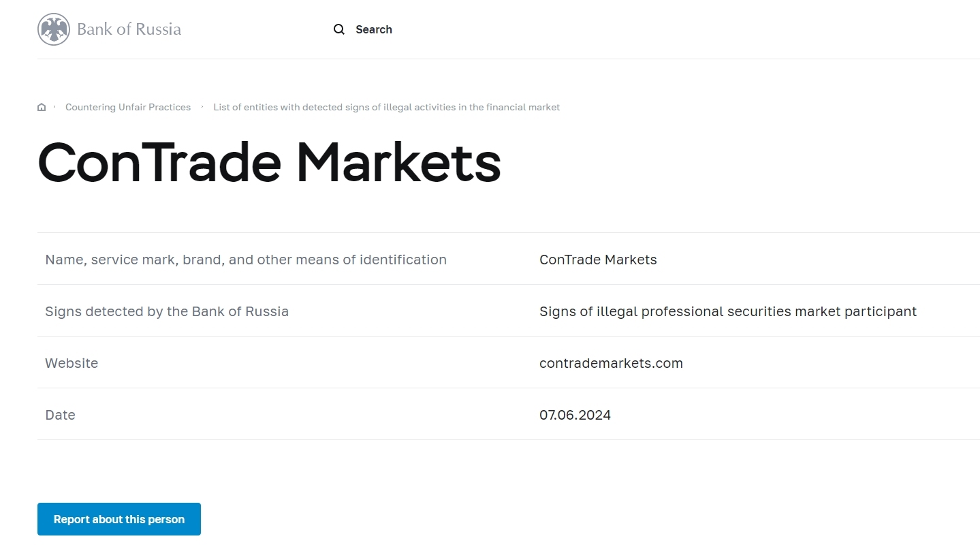
Task: Click the search magnifier icon
Action: [339, 29]
